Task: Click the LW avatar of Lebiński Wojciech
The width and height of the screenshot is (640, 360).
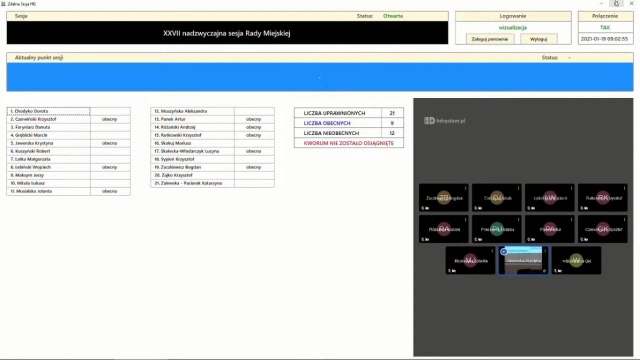Action: (x=550, y=198)
